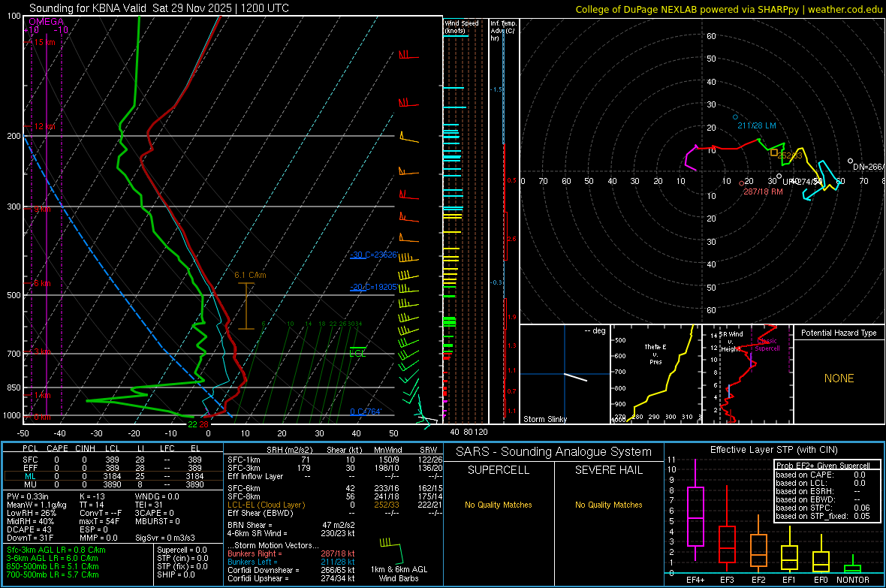This screenshot has height=588, width=886.
Task: Select the highlighted ML parcel row
Action: coord(113,476)
